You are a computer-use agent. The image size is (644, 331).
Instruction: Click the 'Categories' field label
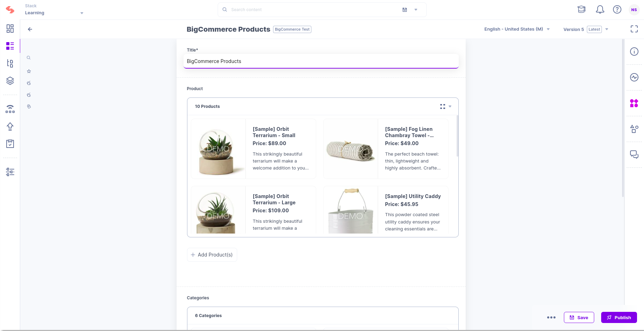point(198,298)
